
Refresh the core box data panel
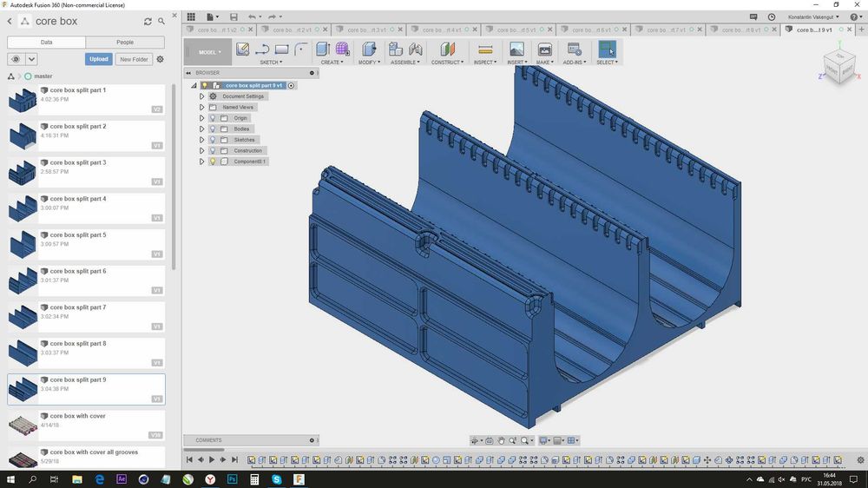pyautogui.click(x=148, y=22)
